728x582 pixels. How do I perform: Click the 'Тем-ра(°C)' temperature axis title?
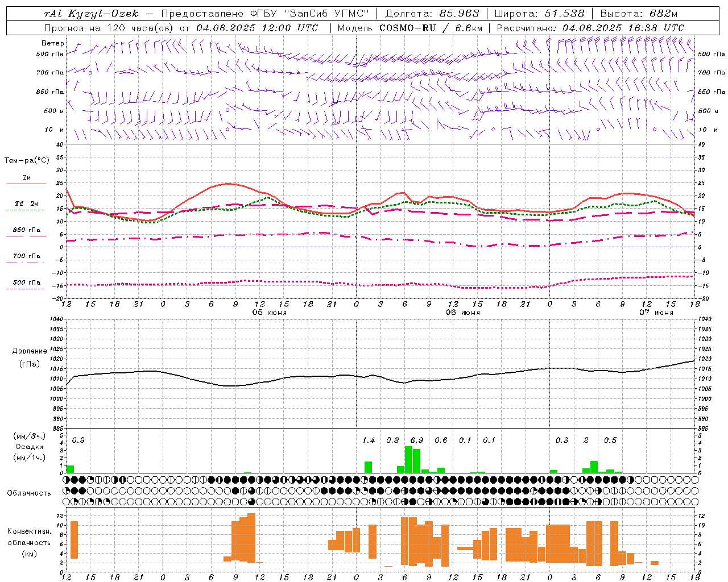[27, 161]
